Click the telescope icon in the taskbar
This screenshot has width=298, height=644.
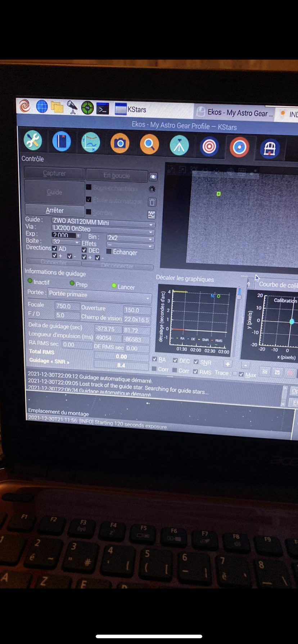coord(72,107)
